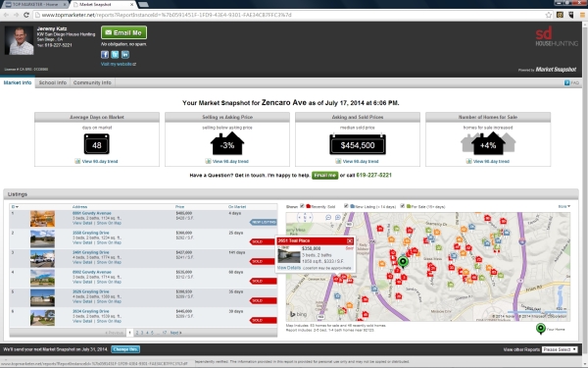The image size is (588, 368).
Task: Switch to the Community Info tab
Action: [92, 82]
